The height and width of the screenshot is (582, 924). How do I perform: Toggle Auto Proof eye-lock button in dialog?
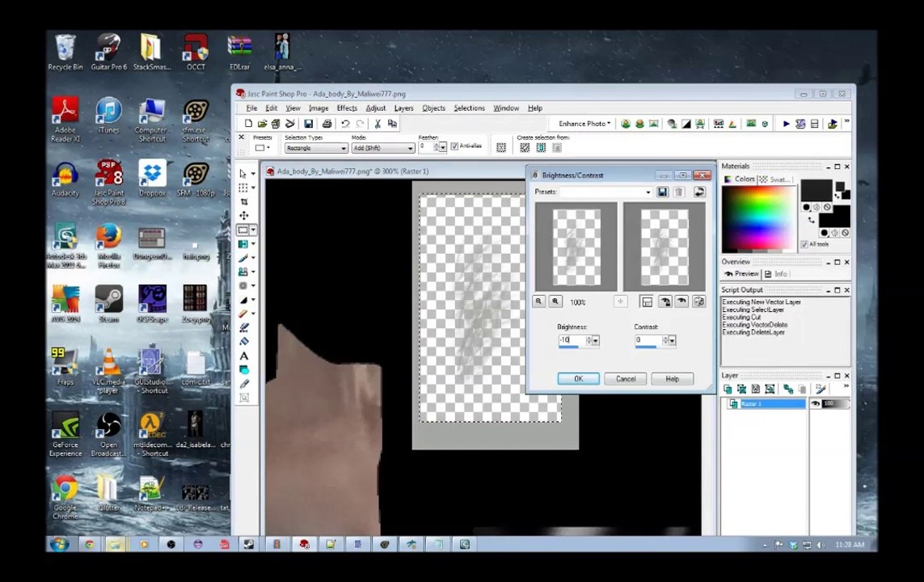665,302
